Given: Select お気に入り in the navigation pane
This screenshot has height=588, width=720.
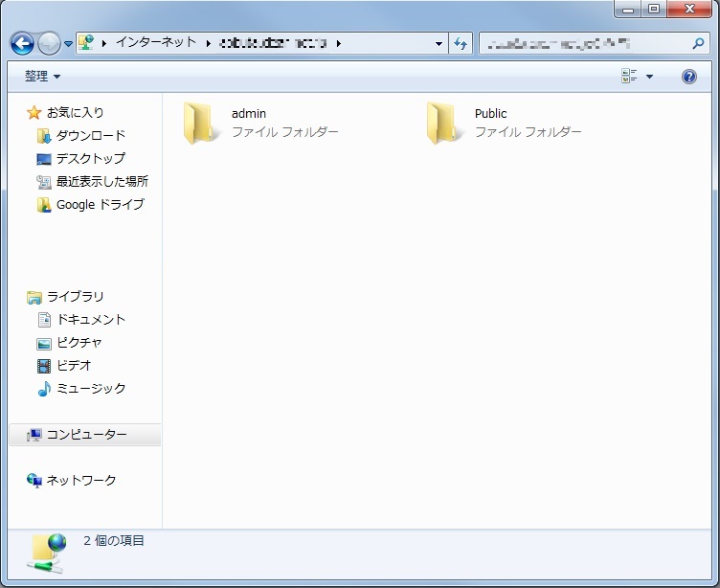Looking at the screenshot, I should point(76,113).
